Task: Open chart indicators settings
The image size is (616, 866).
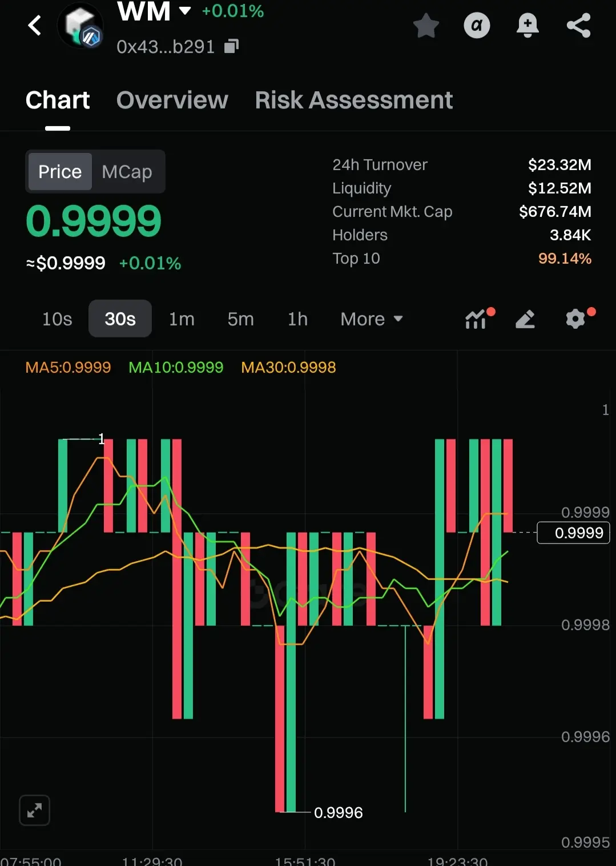Action: coord(477,319)
